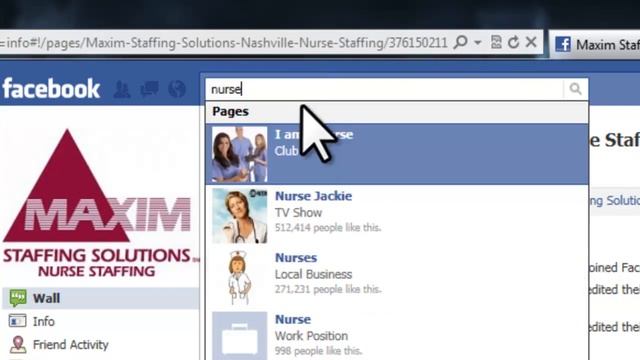Click the Maxim Staffing Solutions logo image
The image size is (640, 360).
100,203
